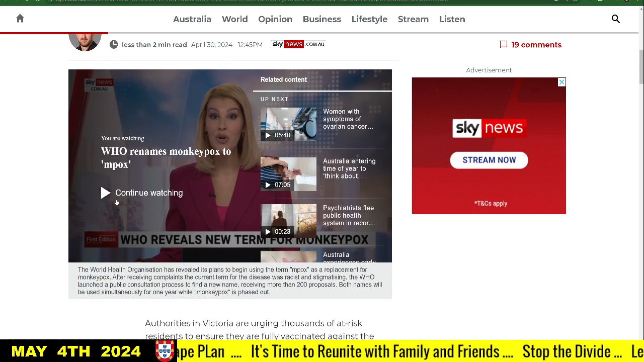Open the Listen menu item

point(452,19)
